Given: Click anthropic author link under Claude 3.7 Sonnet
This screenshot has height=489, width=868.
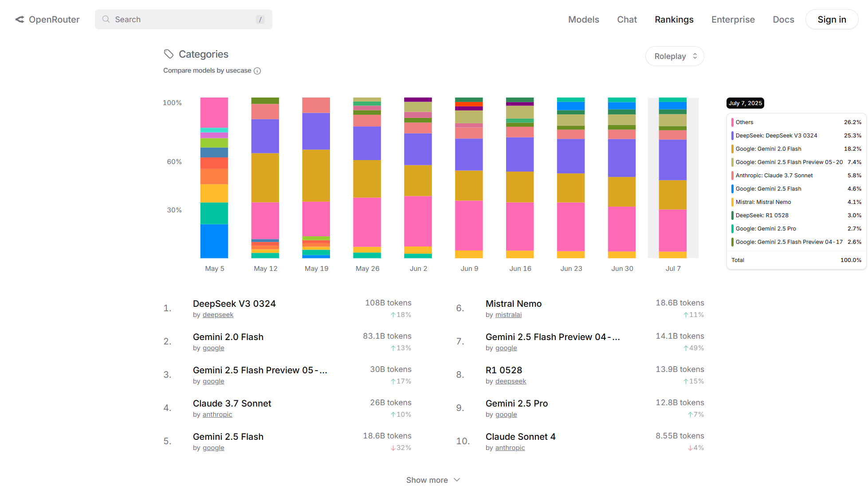Looking at the screenshot, I should click(x=217, y=415).
